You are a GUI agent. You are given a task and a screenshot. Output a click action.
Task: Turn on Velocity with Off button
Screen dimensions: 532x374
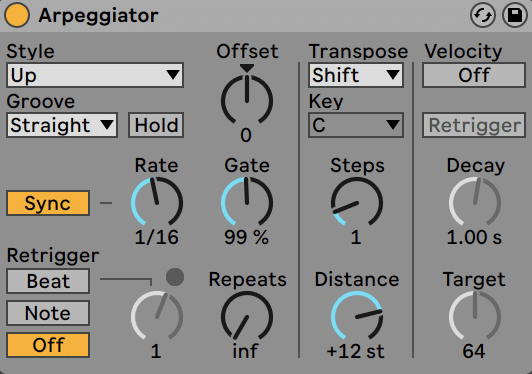pos(474,75)
